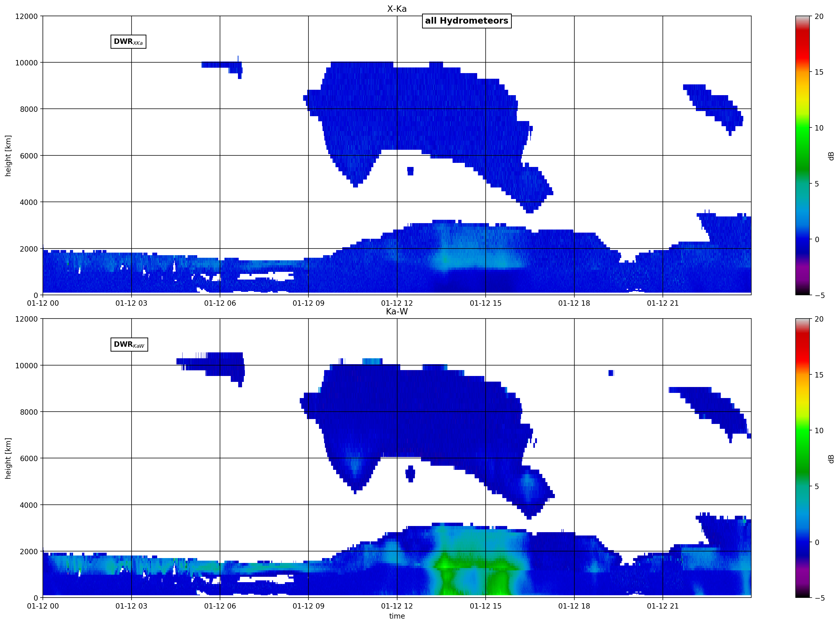Image resolution: width=840 pixels, height=625 pixels.
Task: Click the "01-12 18" time tick under the Ka-W plot
Action: [574, 606]
